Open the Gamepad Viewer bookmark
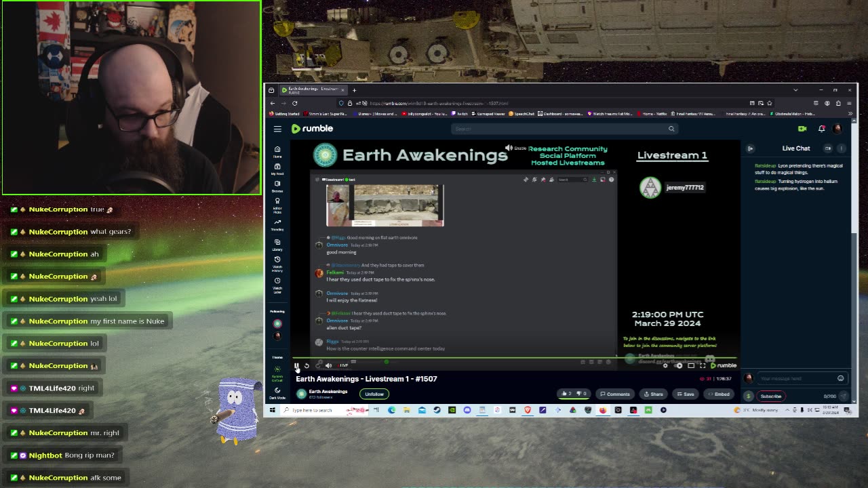The image size is (868, 488). click(x=488, y=114)
